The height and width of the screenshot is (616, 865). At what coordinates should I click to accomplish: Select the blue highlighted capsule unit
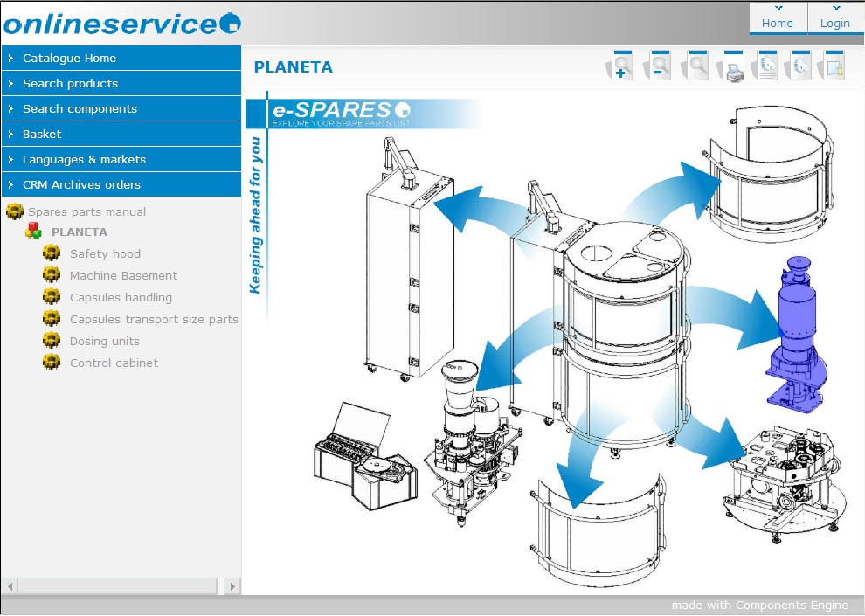(x=796, y=334)
